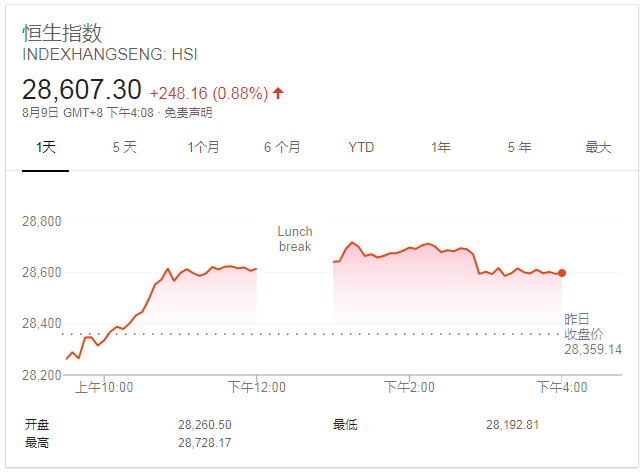This screenshot has width=643, height=473.
Task: Click the red up-arrow icon by price change
Action: pyautogui.click(x=278, y=93)
